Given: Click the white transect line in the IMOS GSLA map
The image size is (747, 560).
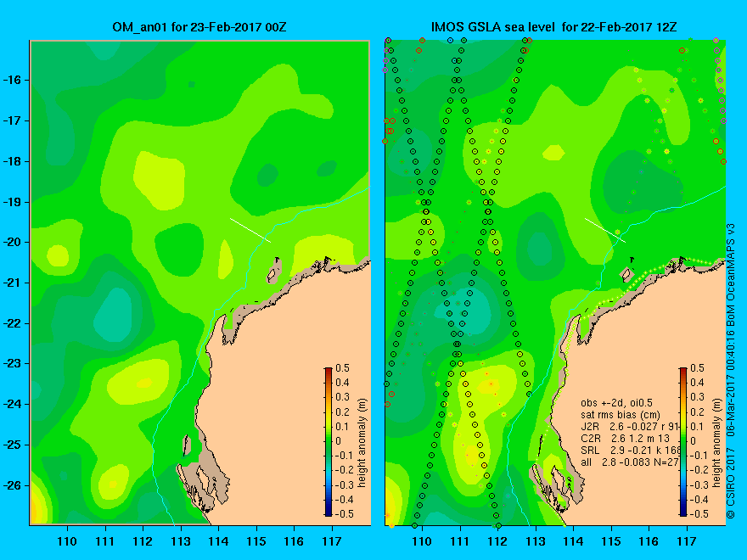Looking at the screenshot, I should click(605, 230).
